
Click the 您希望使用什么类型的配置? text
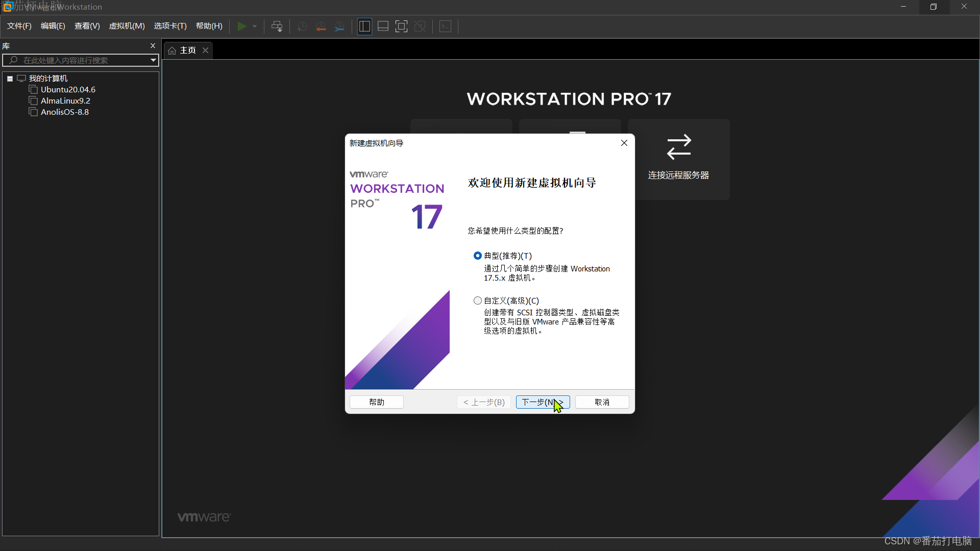[516, 231]
